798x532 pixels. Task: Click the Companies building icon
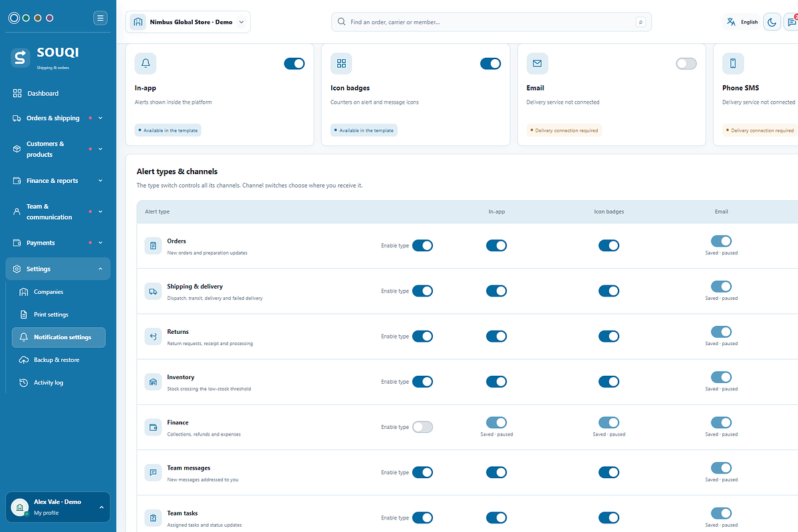pyautogui.click(x=24, y=292)
